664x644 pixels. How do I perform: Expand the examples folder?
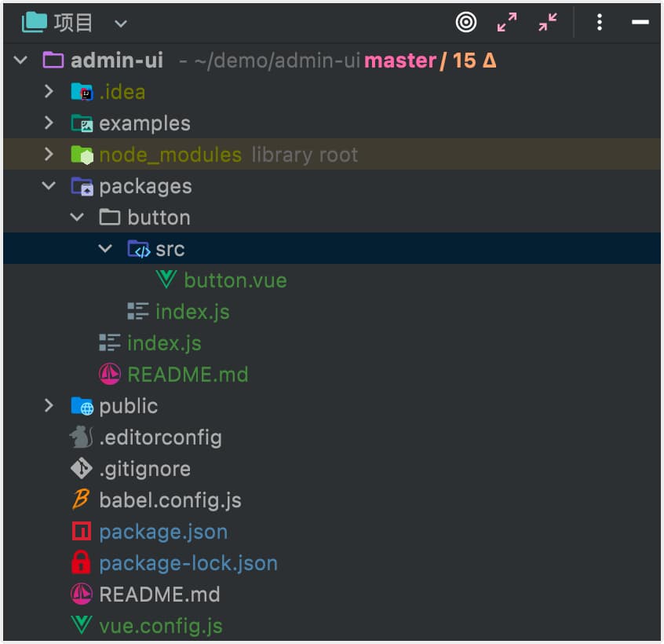[49, 123]
